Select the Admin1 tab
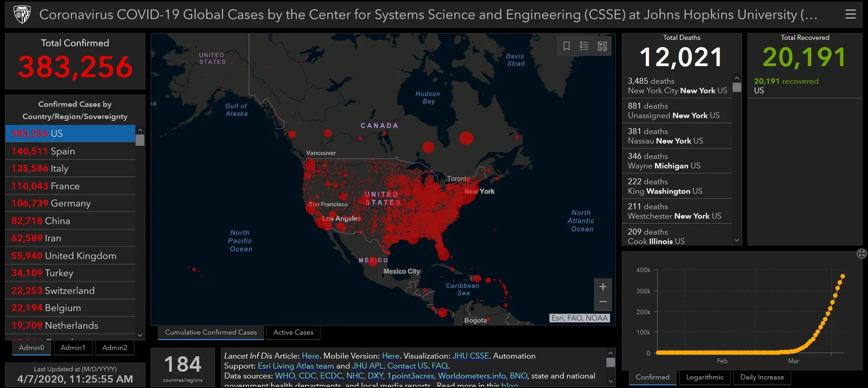Screen dimensions: 868x388 click(73, 348)
